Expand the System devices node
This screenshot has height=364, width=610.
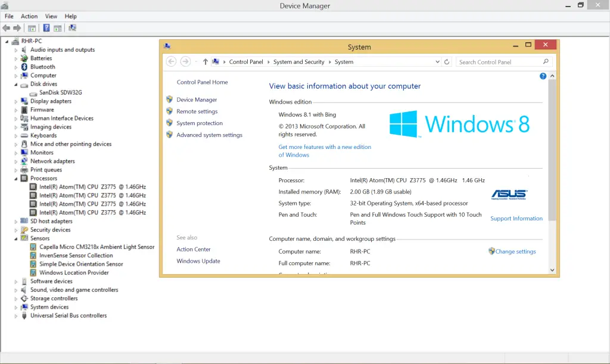(16, 307)
